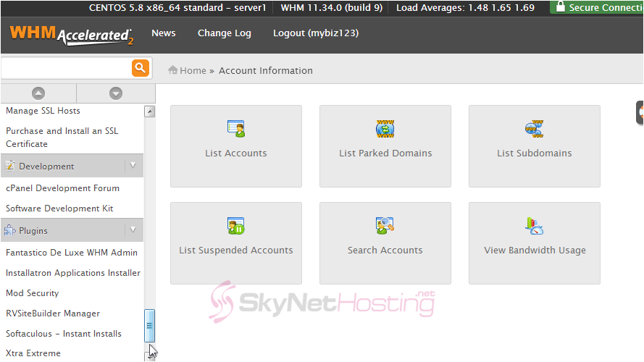The height and width of the screenshot is (362, 644).
Task: Open Fantastico De Luxe WHM Admin
Action: (72, 253)
